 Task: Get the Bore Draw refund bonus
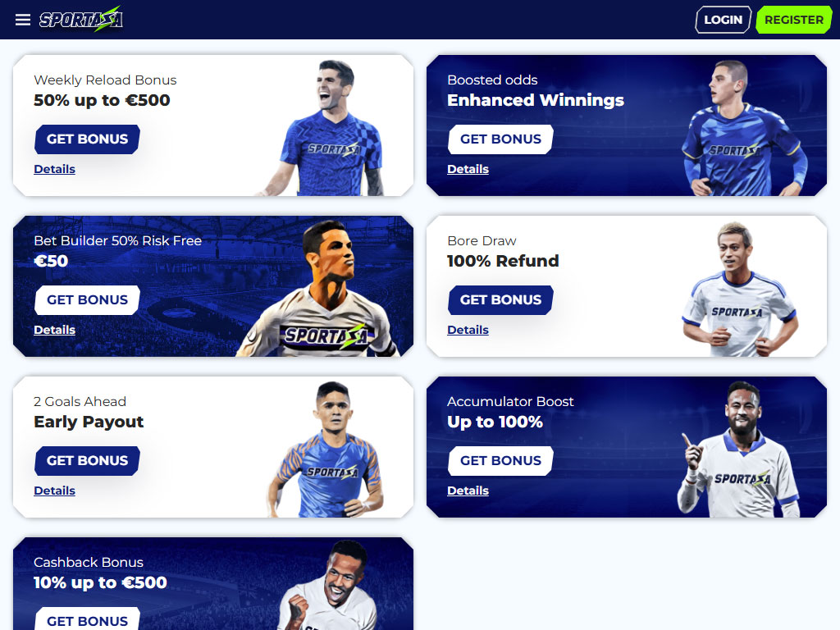[500, 300]
